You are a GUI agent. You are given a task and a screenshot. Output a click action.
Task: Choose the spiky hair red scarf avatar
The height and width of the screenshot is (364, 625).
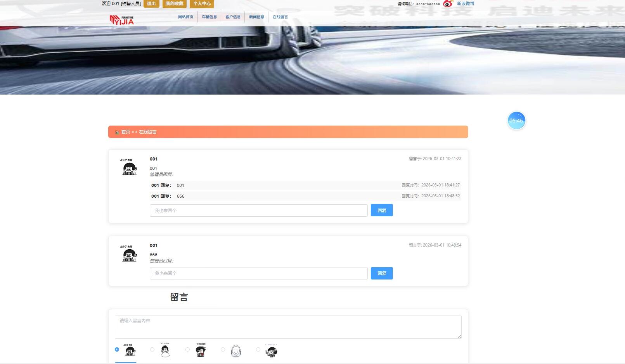201,350
